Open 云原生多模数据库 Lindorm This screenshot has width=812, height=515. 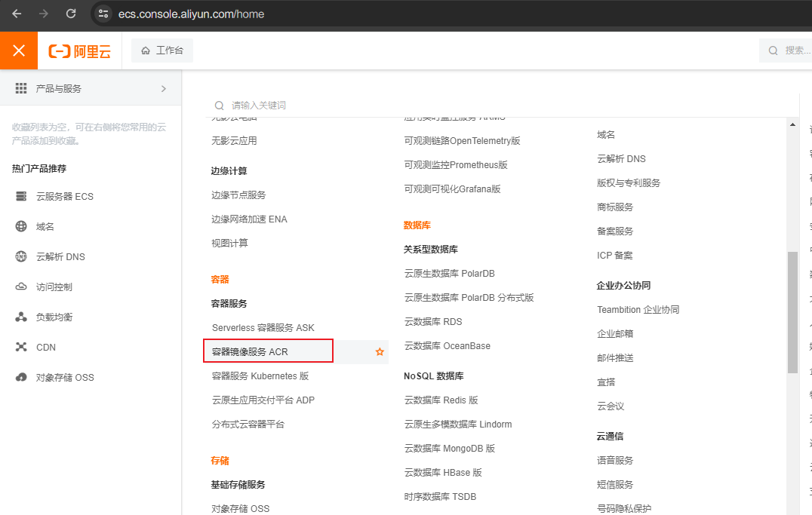click(458, 425)
